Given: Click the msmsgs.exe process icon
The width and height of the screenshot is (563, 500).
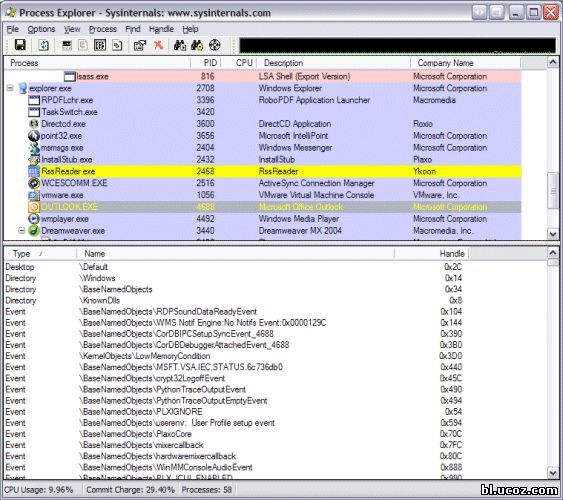Looking at the screenshot, I should pyautogui.click(x=34, y=148).
